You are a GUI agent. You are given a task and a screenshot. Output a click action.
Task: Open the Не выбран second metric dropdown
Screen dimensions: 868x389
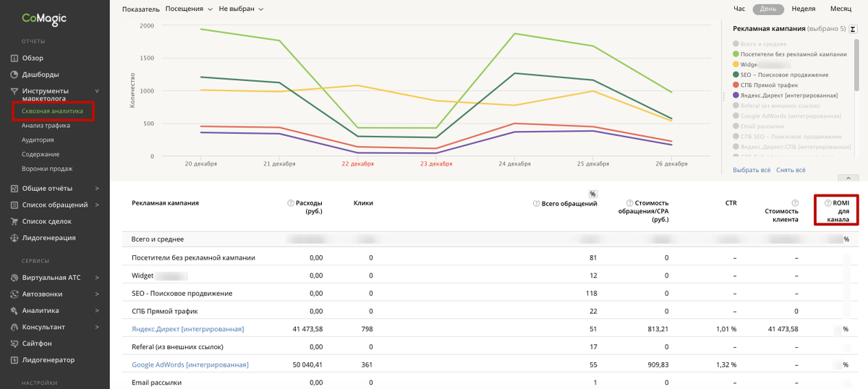241,9
